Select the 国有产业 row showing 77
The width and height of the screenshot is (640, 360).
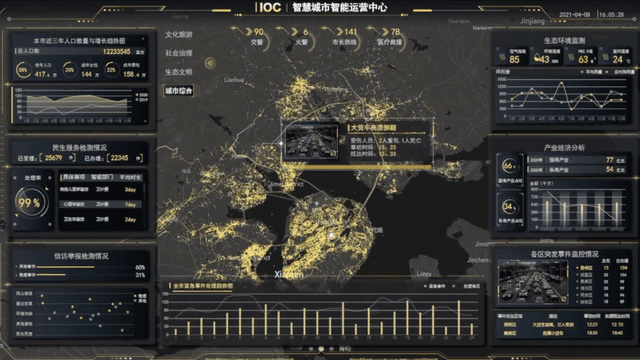578,160
